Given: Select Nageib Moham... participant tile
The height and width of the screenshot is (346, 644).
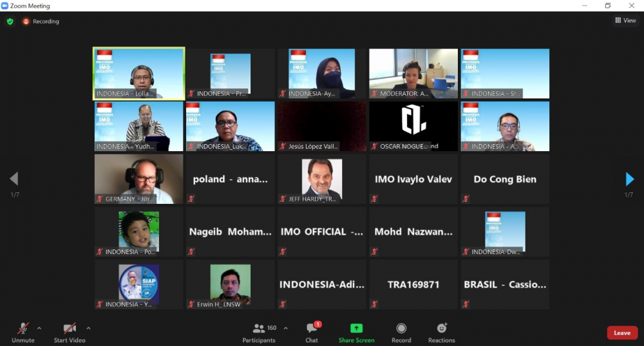Looking at the screenshot, I should point(231,232).
